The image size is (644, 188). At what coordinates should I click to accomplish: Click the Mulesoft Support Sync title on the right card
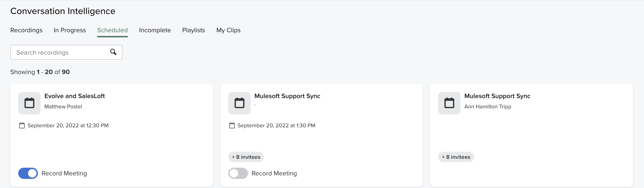tap(497, 96)
